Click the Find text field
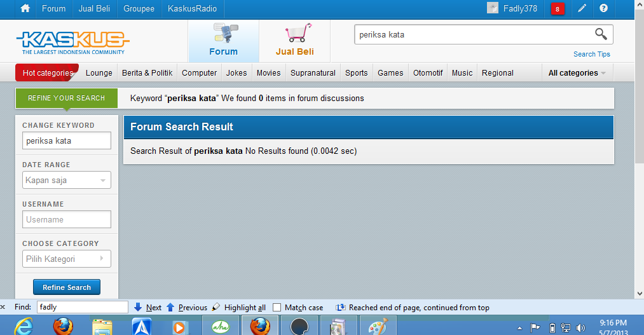 pyautogui.click(x=83, y=307)
